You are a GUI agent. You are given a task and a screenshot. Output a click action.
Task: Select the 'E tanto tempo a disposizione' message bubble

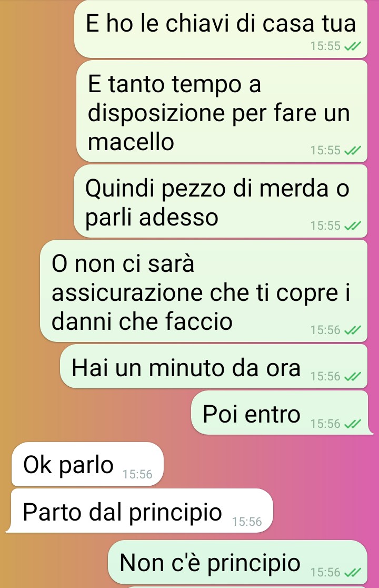(x=222, y=111)
